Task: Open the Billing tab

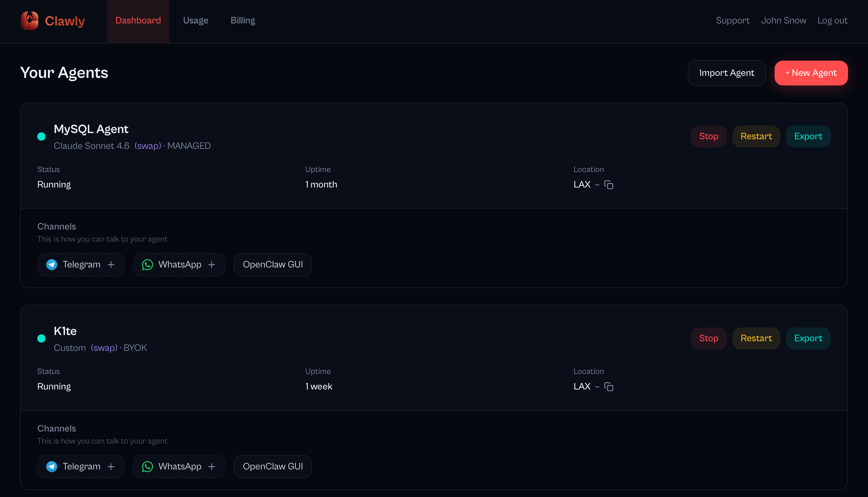Action: tap(243, 21)
